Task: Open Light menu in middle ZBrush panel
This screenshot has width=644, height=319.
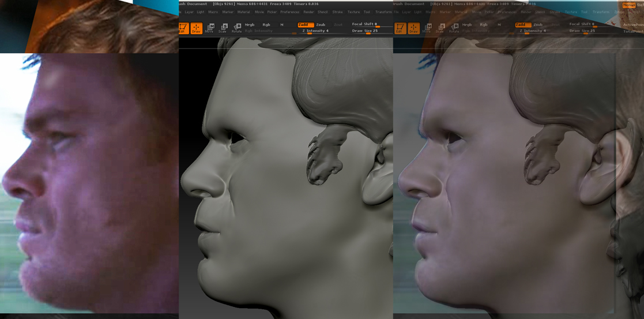Action: click(x=200, y=12)
